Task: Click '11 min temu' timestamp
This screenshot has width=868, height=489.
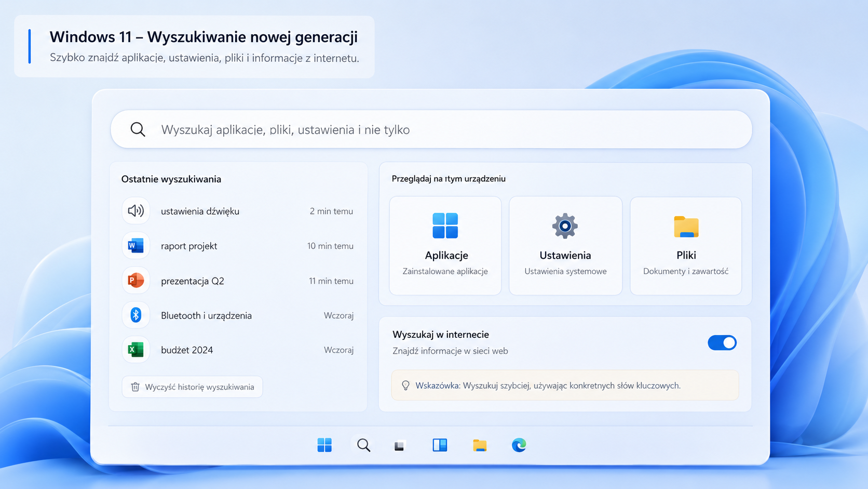Action: click(331, 281)
